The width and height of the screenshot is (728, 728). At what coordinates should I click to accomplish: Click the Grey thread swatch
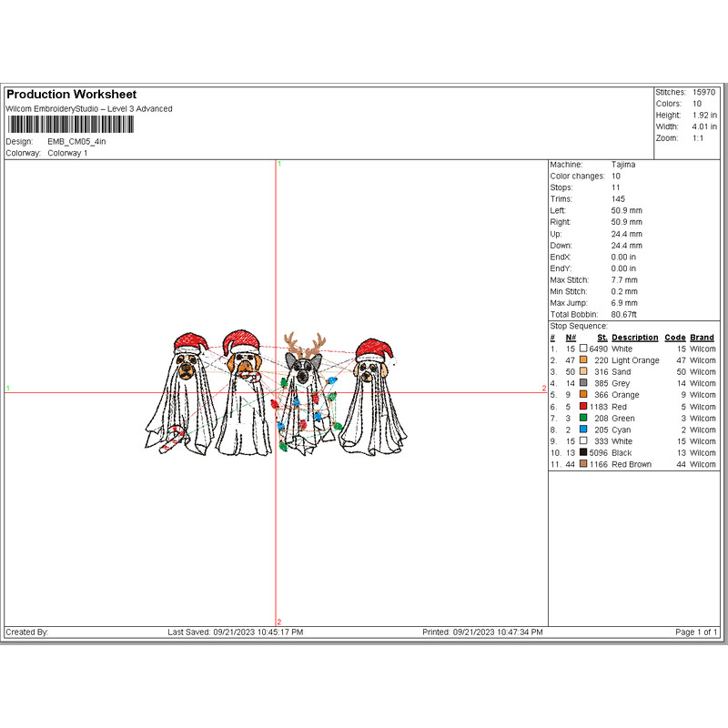pos(584,383)
